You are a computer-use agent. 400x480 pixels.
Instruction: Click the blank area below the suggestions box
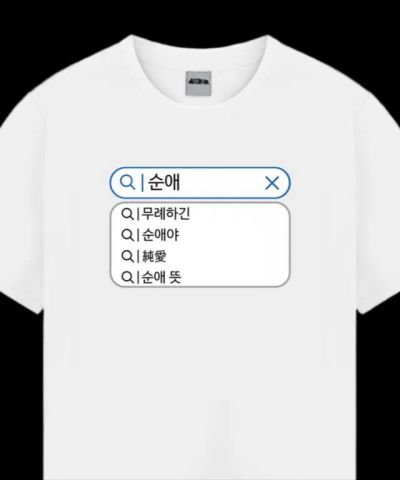pyautogui.click(x=200, y=367)
